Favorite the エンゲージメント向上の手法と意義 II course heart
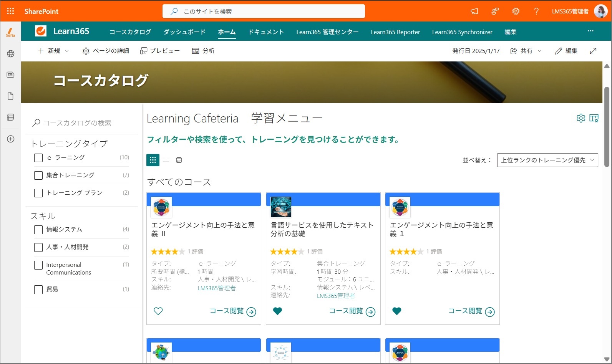 158,311
